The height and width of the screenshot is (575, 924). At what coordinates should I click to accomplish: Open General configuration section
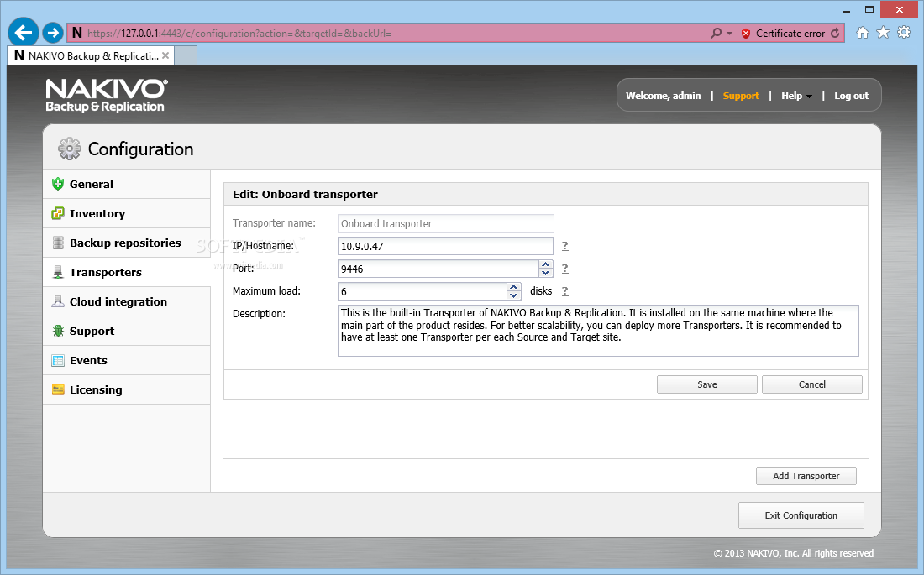[x=127, y=184]
